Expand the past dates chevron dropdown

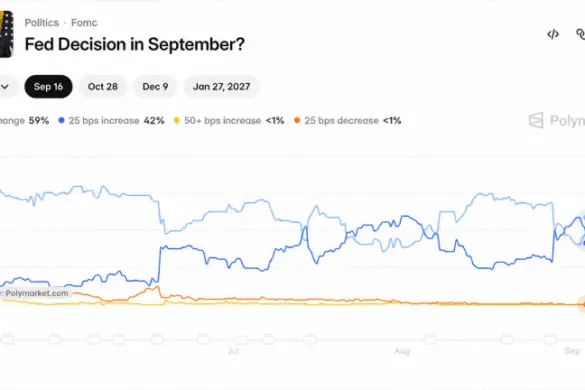click(x=5, y=87)
